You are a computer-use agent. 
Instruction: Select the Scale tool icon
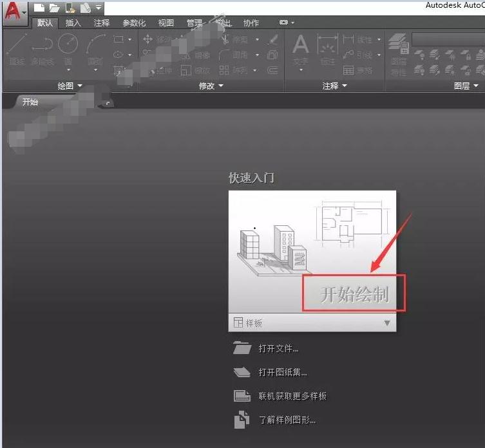click(185, 71)
